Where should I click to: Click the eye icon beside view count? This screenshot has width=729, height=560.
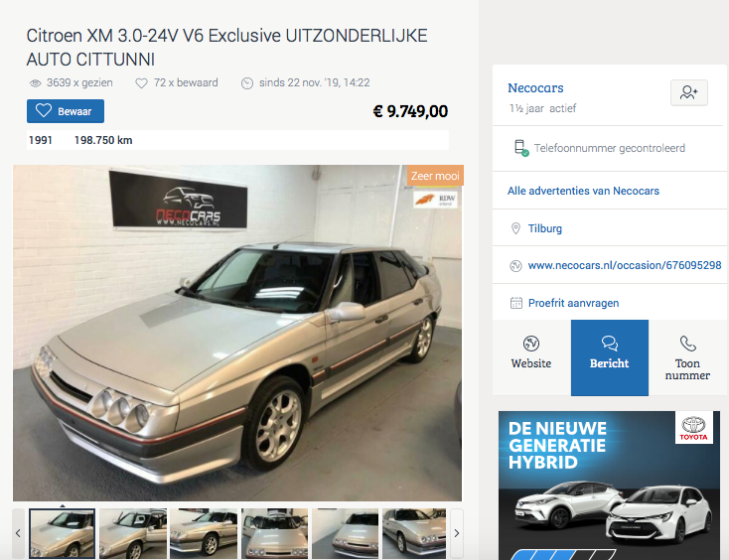click(36, 83)
